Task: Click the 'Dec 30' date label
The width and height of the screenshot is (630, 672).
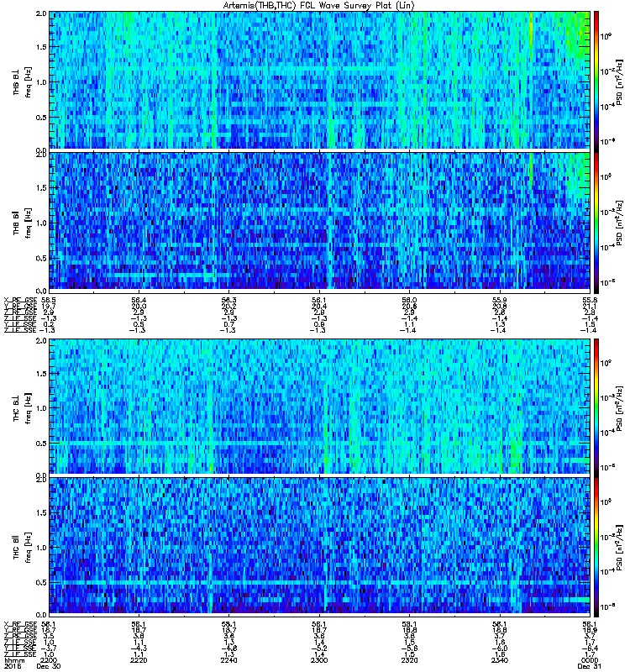Action: click(x=49, y=666)
